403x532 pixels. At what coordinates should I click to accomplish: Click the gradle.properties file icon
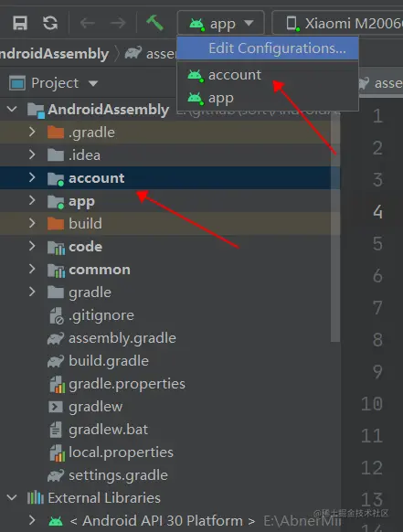tap(57, 384)
